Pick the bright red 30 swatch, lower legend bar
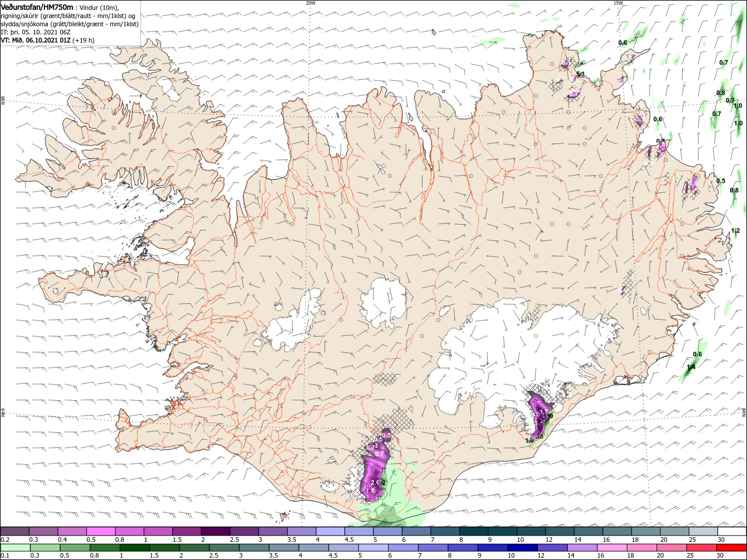The width and height of the screenshot is (747, 560). coord(732,548)
